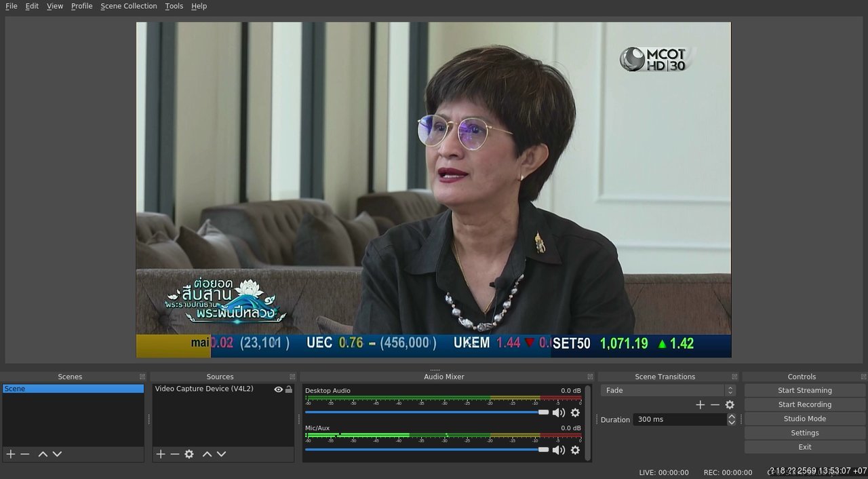Image resolution: width=868 pixels, height=479 pixels.
Task: Toggle lock on Video Capture Device
Action: pyautogui.click(x=289, y=389)
